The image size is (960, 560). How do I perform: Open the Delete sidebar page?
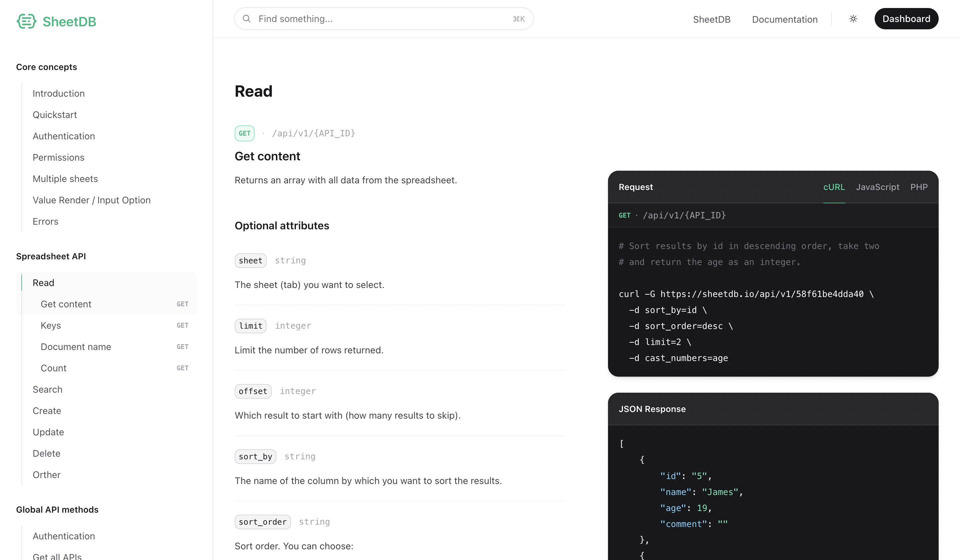(x=46, y=453)
